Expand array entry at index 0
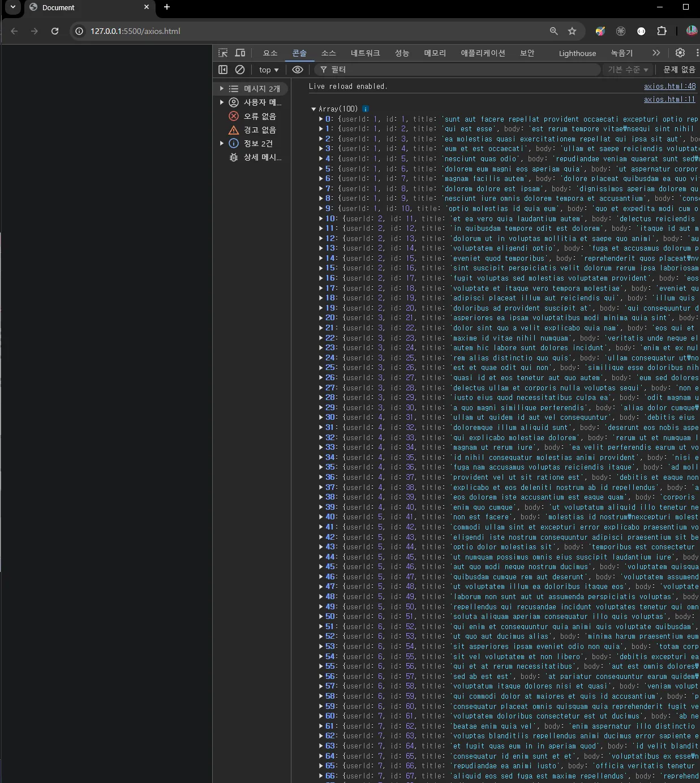 pyautogui.click(x=321, y=119)
